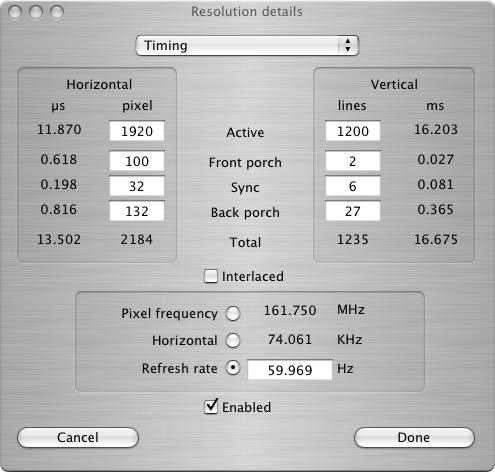
Task: Click the vertical total time 16.675
Action: pos(436,239)
